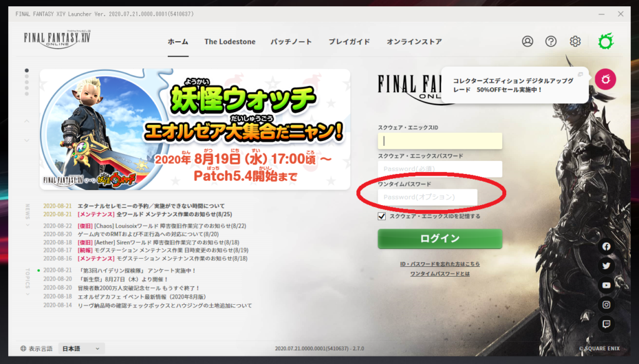Open the 日本語 display language dropdown
Viewport: 639px width, 364px height.
point(81,348)
